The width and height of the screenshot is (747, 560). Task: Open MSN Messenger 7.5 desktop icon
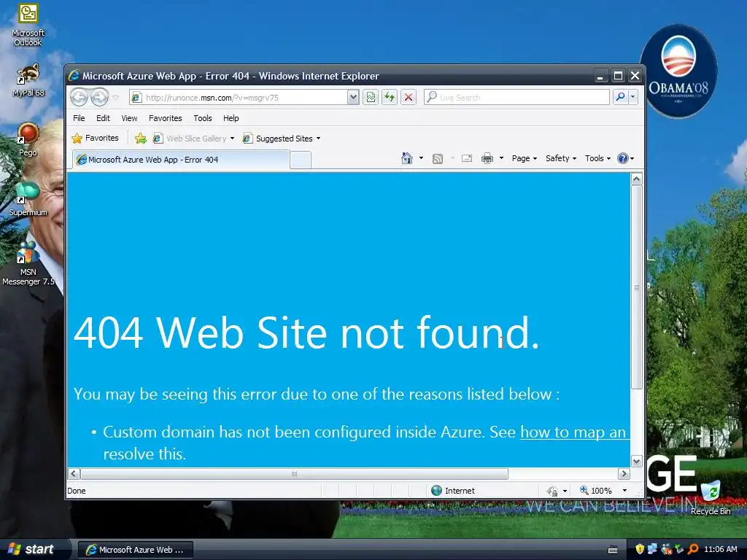pyautogui.click(x=28, y=263)
